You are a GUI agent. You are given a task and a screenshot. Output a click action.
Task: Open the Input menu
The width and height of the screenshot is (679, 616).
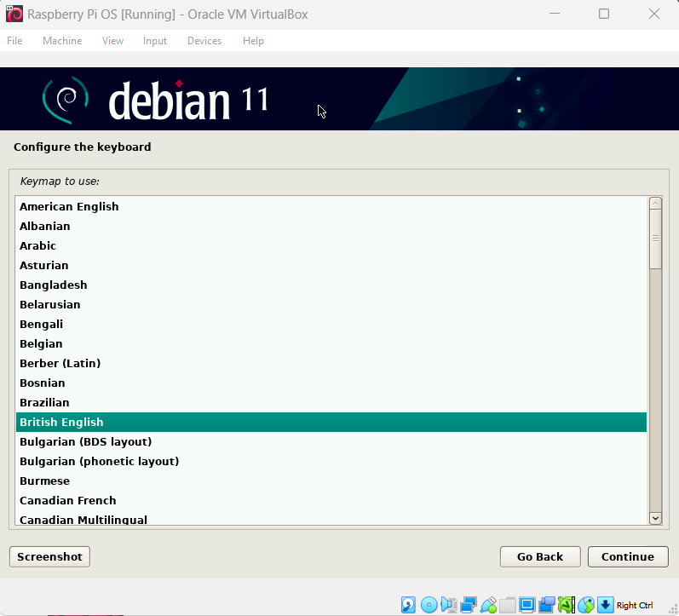click(155, 41)
